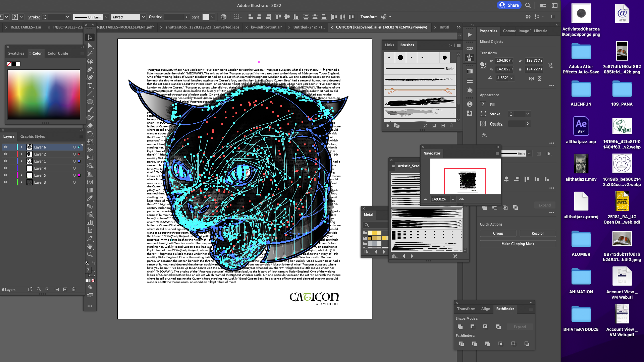Toggle visibility of Layer 1
The height and width of the screenshot is (362, 644).
5,161
